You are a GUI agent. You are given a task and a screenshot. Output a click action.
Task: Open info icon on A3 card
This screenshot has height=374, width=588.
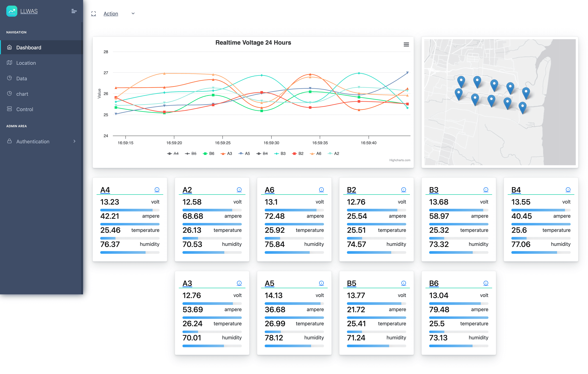click(x=239, y=283)
